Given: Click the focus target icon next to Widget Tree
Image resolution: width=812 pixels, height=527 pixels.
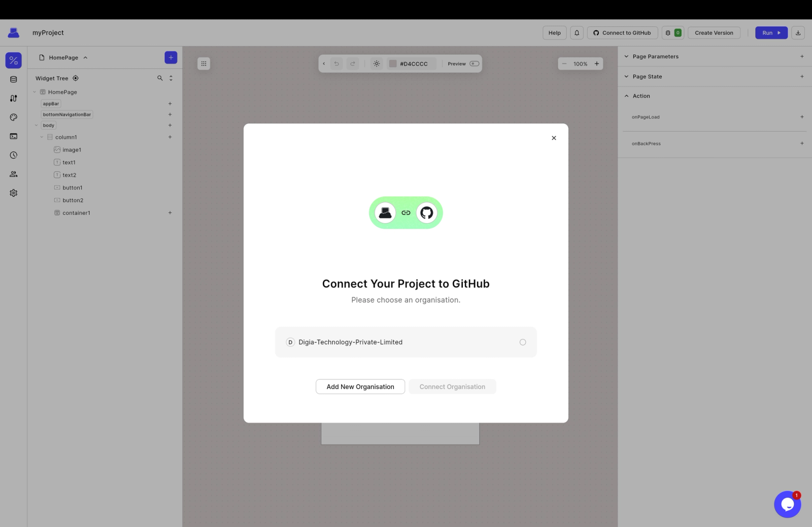Looking at the screenshot, I should (x=76, y=78).
